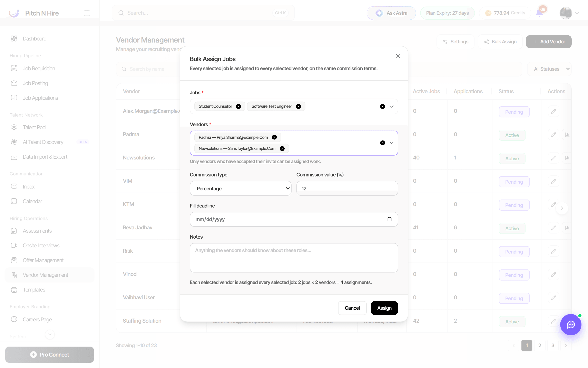Viewport: 588px width, 368px height.
Task: Open the Calendar page
Action: click(x=50, y=201)
